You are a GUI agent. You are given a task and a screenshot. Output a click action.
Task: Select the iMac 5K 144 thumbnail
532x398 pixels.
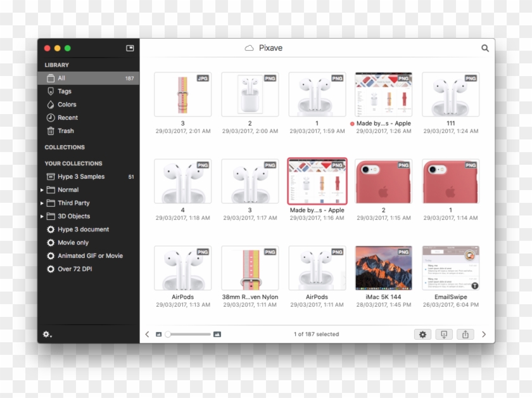click(x=383, y=268)
